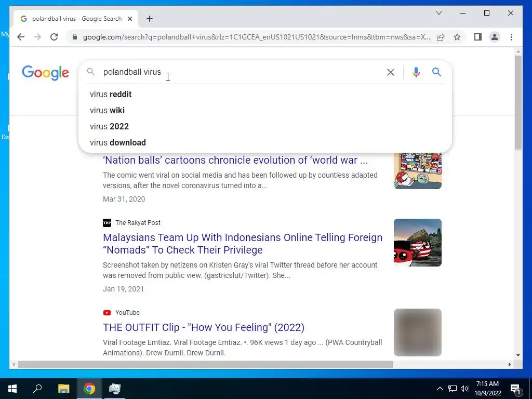
Task: Open 'Nation balls' cartoons article
Action: [235, 160]
